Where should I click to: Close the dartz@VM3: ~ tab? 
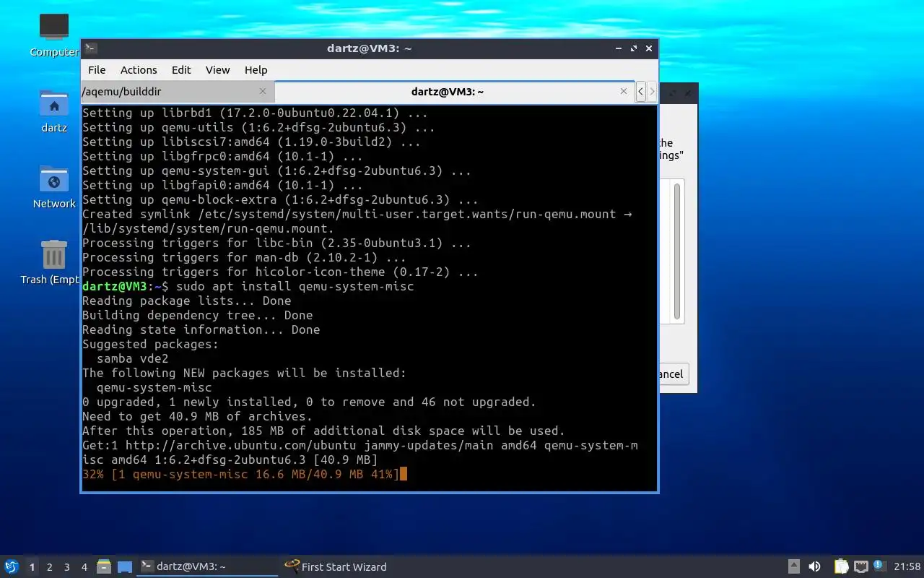[624, 92]
